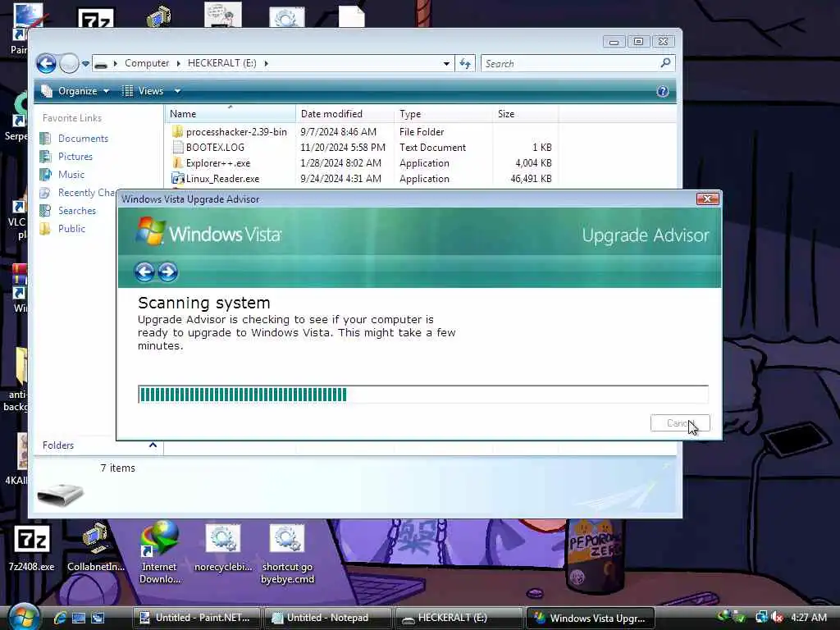This screenshot has width=840, height=630.
Task: Cancel the Upgrade Advisor system scan
Action: (680, 423)
